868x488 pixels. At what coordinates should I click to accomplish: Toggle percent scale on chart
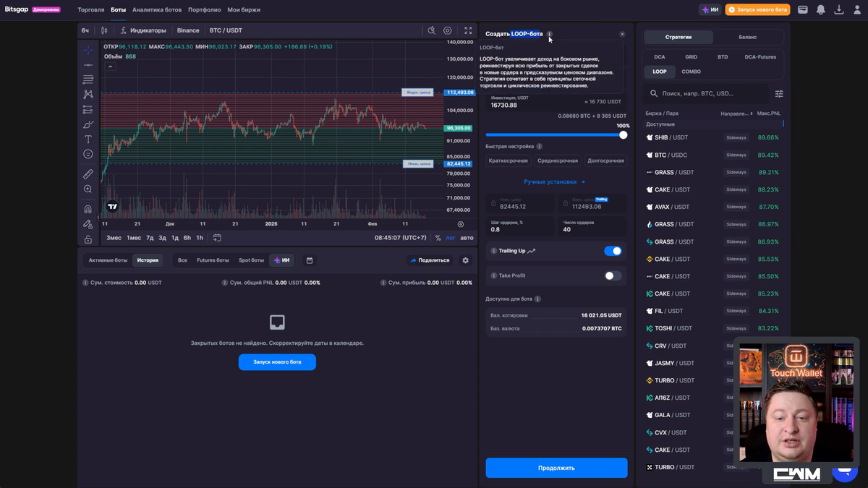438,238
